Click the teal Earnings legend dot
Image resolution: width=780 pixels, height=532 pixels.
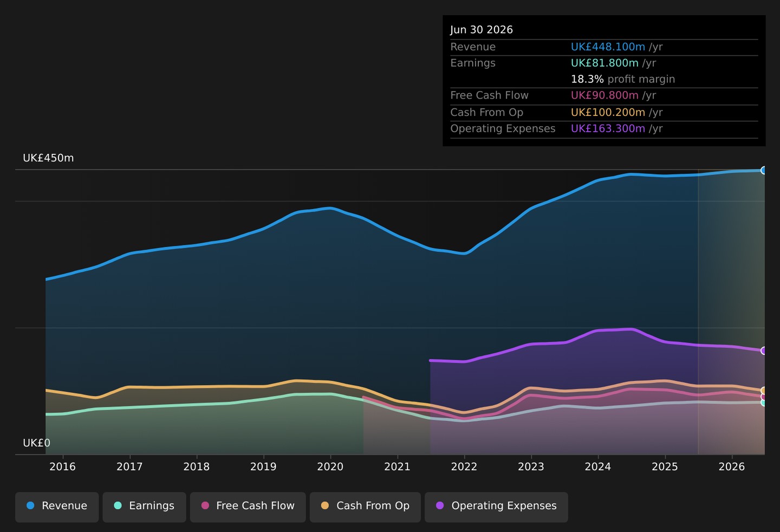pos(118,505)
